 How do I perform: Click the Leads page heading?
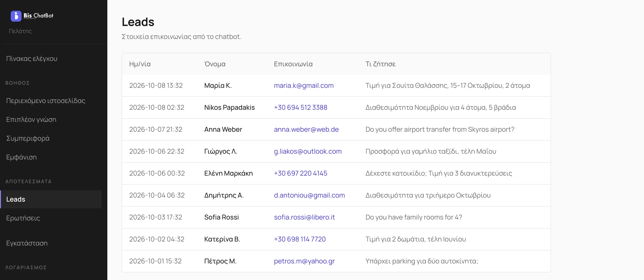[x=138, y=22]
